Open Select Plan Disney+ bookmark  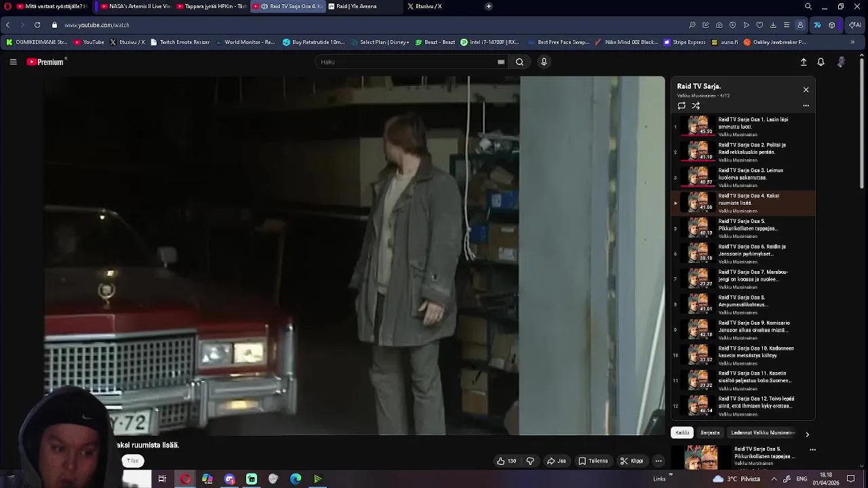click(x=379, y=42)
